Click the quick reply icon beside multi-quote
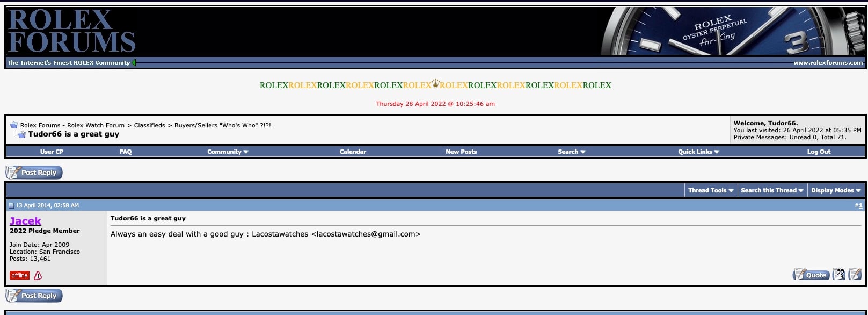The height and width of the screenshot is (315, 868). point(855,275)
